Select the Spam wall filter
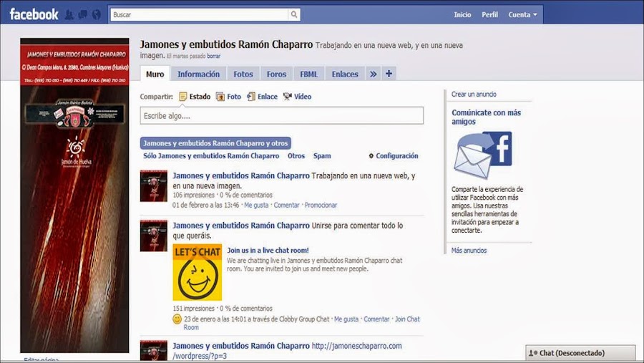Screen dimensions: 644x363 pyautogui.click(x=322, y=156)
